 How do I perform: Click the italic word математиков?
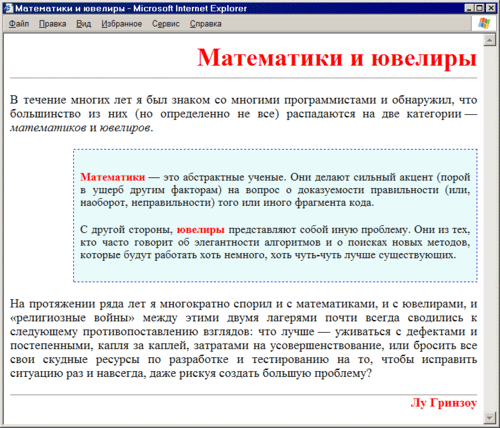click(48, 128)
